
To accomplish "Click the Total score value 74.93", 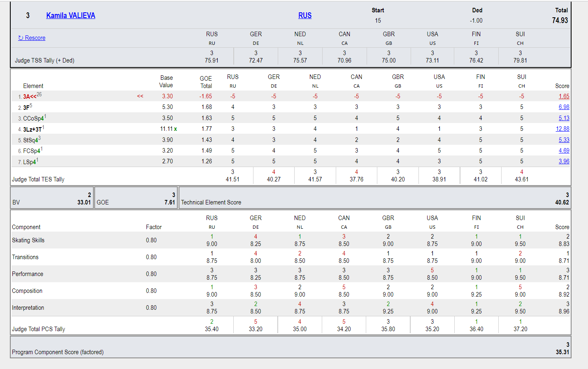I will click(560, 21).
